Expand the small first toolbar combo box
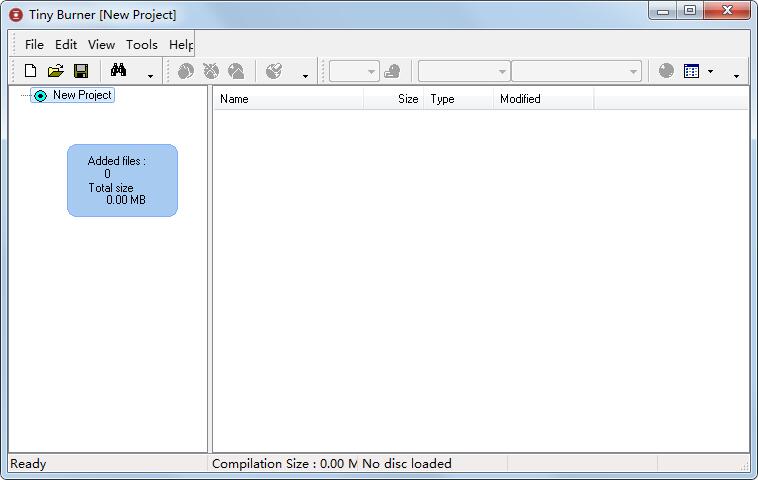This screenshot has height=480, width=758. [371, 71]
